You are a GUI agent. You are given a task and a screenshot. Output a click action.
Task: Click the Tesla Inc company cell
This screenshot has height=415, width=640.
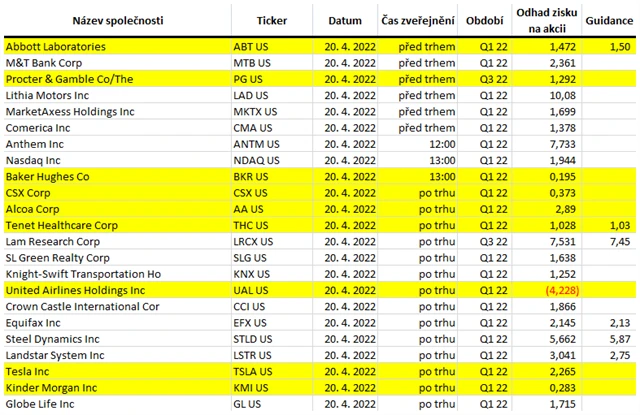click(x=32, y=371)
